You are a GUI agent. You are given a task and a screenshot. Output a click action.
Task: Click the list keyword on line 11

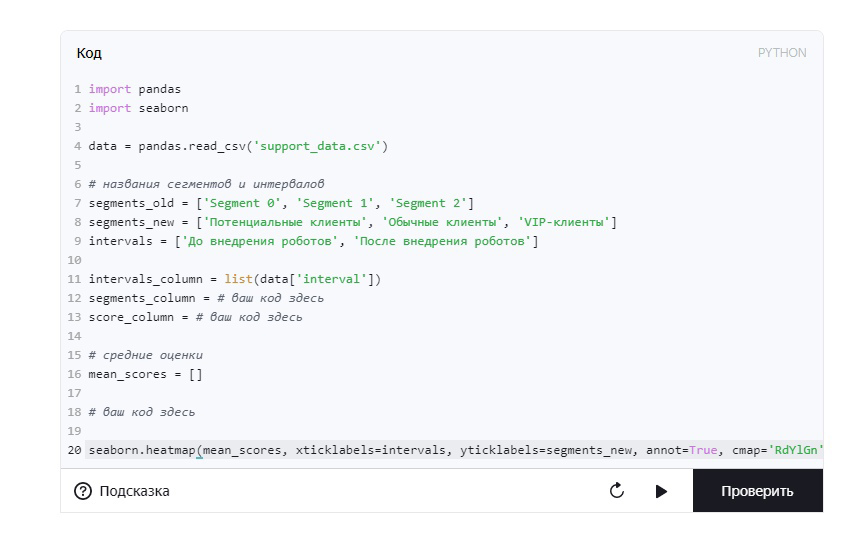[238, 279]
